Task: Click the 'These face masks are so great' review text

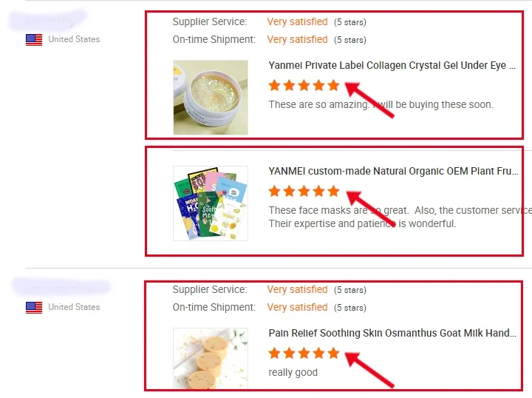Action: click(x=400, y=217)
